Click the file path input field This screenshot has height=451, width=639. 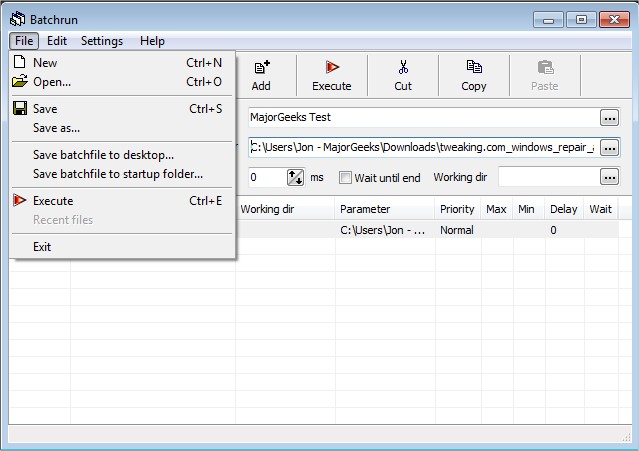(424, 147)
